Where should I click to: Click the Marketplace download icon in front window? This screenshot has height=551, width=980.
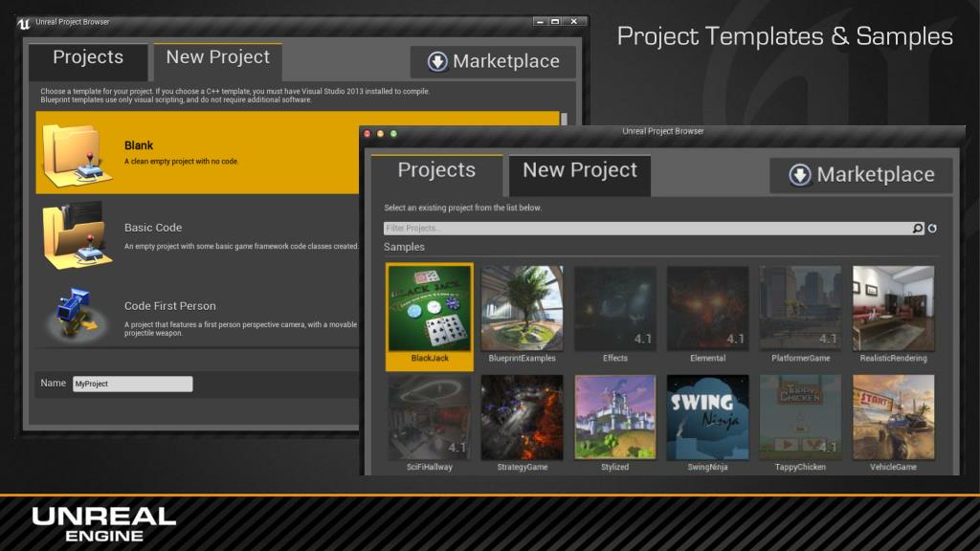[x=800, y=175]
